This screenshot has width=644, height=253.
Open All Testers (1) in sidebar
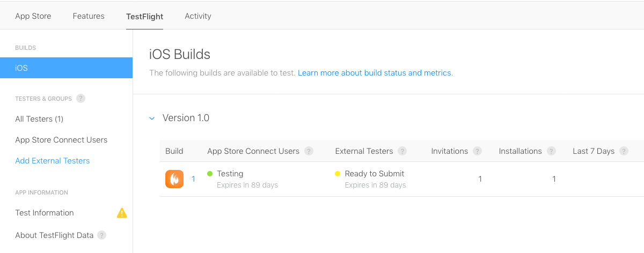tap(39, 119)
